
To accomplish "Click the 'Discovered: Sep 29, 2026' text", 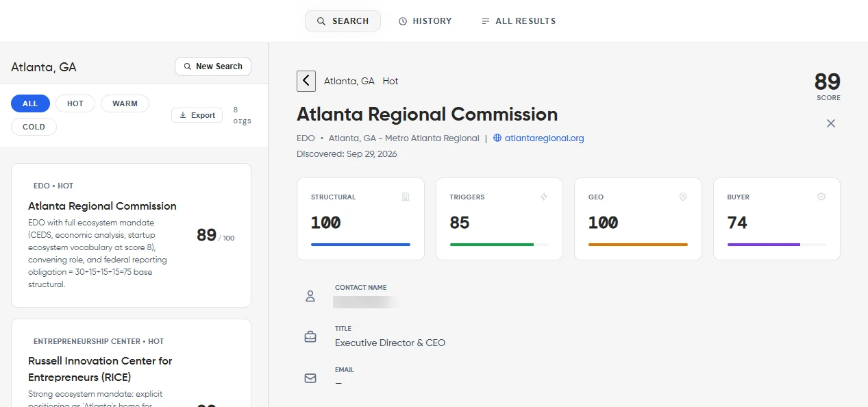I will tap(347, 154).
